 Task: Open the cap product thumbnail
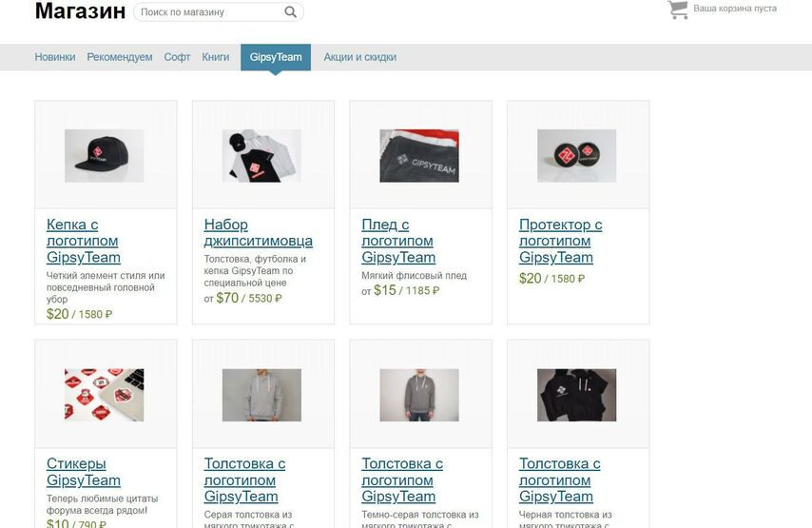104,155
